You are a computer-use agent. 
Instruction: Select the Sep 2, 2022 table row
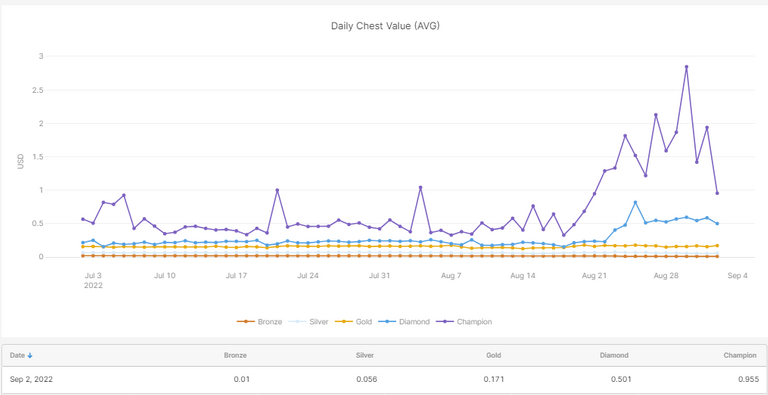tap(384, 379)
